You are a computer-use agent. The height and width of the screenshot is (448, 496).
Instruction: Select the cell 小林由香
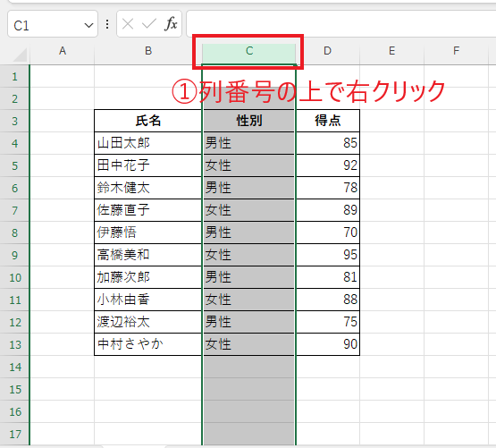pyautogui.click(x=148, y=300)
